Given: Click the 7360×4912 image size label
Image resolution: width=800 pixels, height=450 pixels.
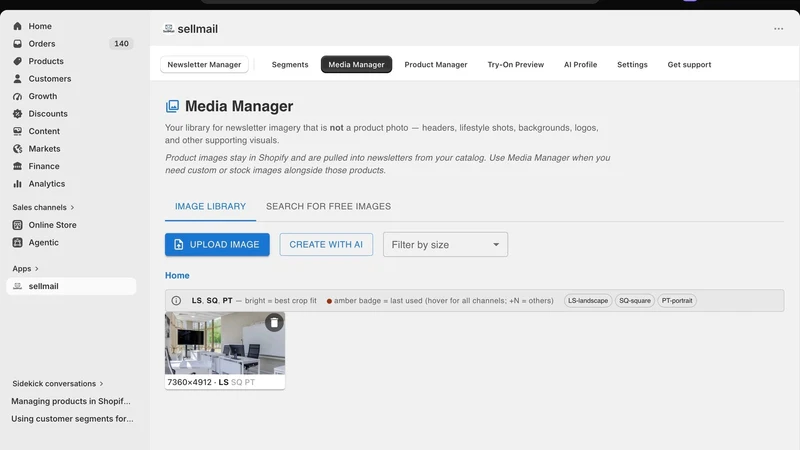Looking at the screenshot, I should 189,382.
